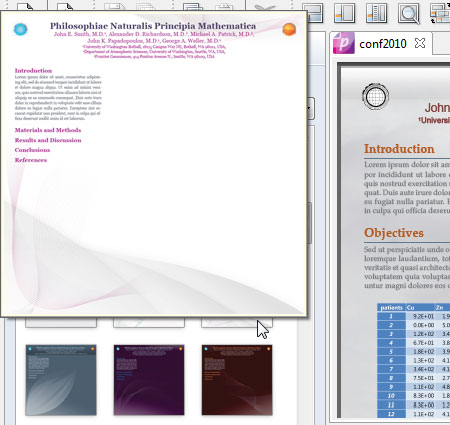
Task: Select the three-column layout view icon
Action: tap(376, 13)
